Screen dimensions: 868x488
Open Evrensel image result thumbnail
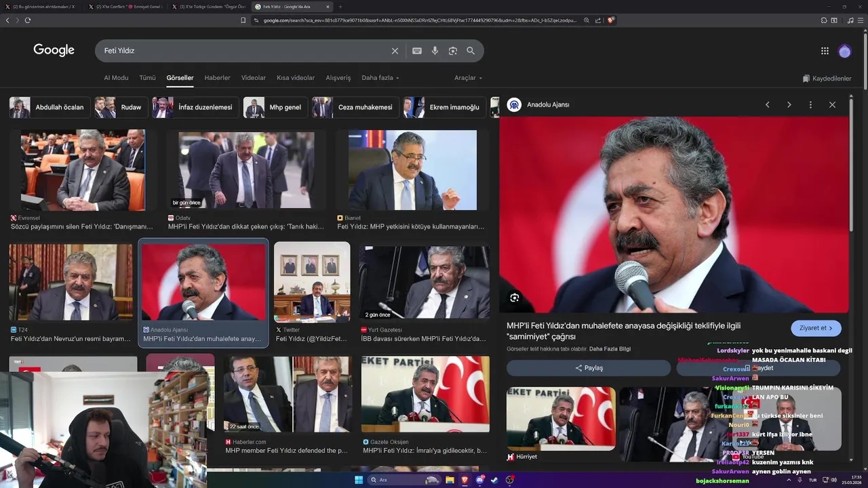[82, 170]
